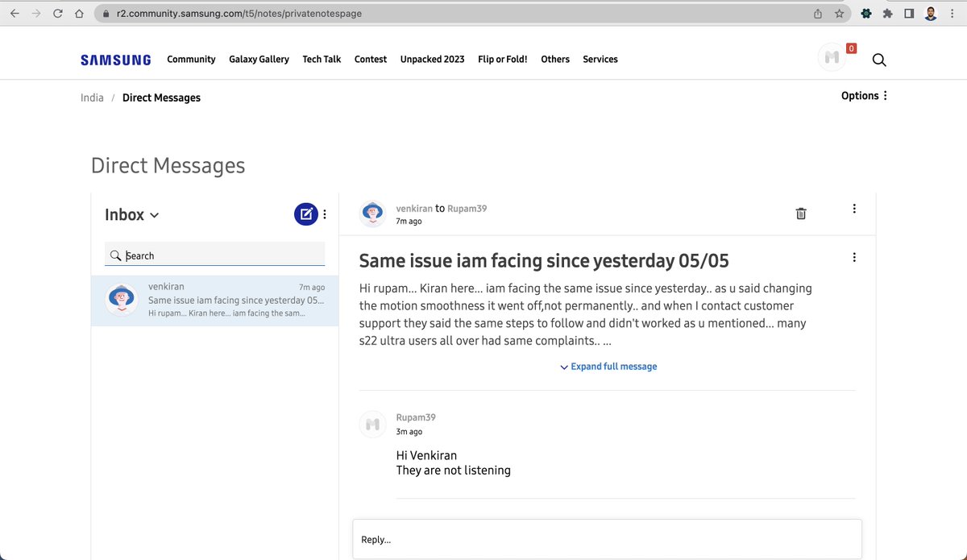Open the Extensions puzzle piece icon
The height and width of the screenshot is (560, 967).
(x=887, y=14)
